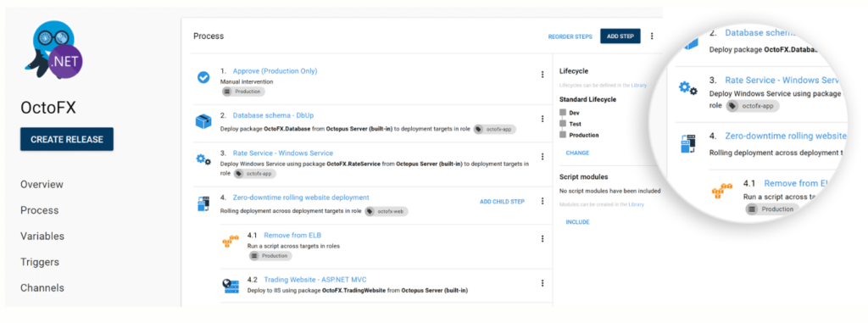Click REORDER STEPS link
The height and width of the screenshot is (323, 868).
click(x=570, y=36)
